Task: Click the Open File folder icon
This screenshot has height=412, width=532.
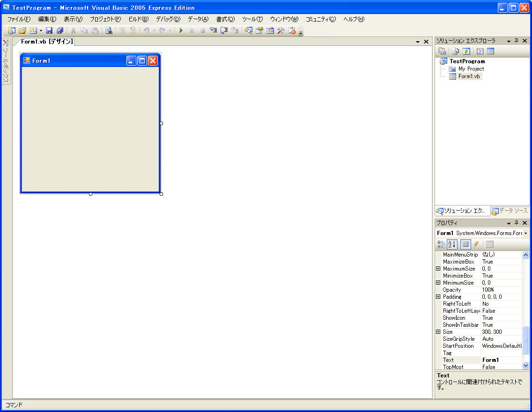Action: tap(22, 30)
